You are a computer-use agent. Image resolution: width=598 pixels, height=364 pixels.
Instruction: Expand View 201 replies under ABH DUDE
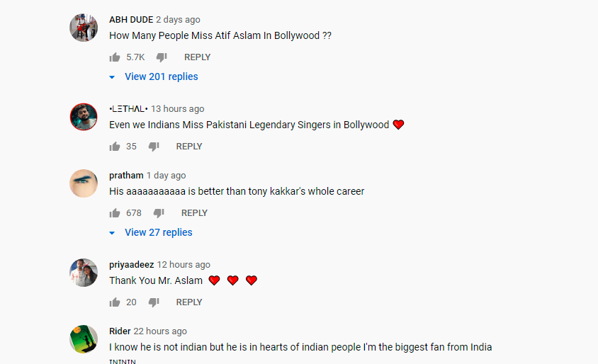tap(162, 76)
